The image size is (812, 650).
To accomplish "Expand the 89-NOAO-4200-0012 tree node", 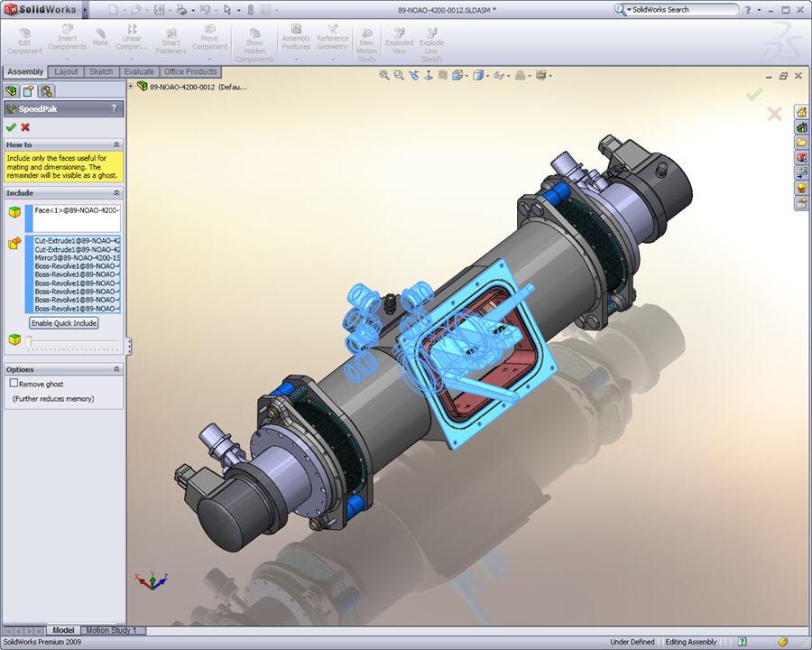I will (131, 87).
